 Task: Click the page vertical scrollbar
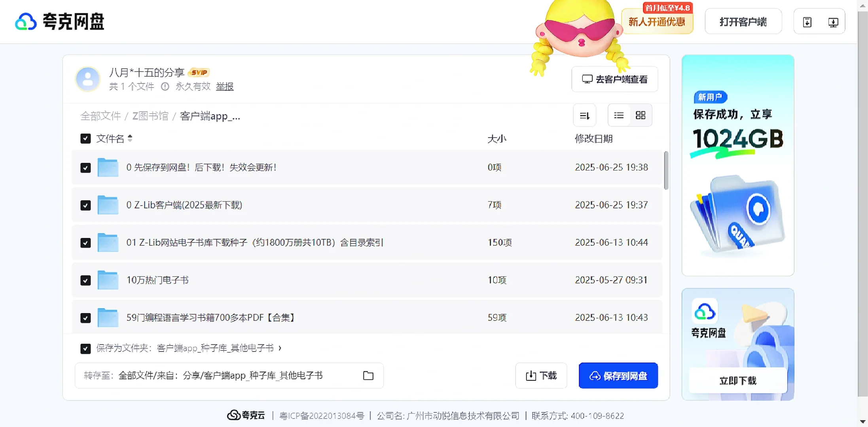862,204
